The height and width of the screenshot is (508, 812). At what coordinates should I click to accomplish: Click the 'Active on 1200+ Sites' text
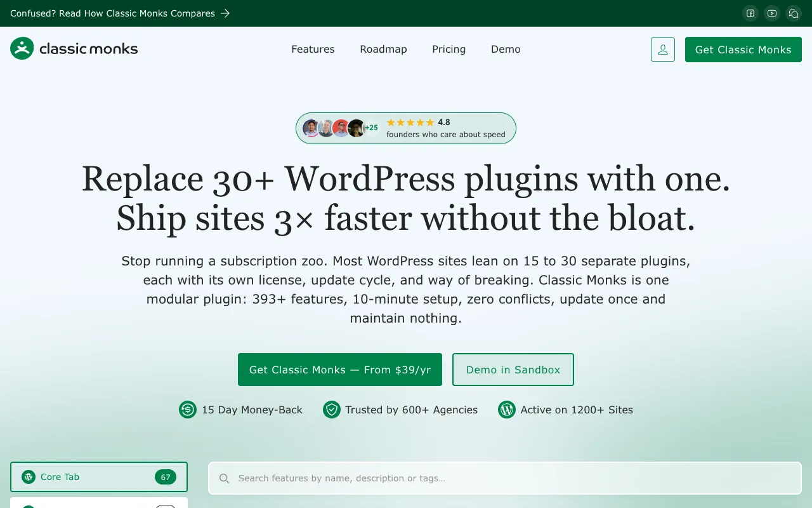[x=577, y=410]
